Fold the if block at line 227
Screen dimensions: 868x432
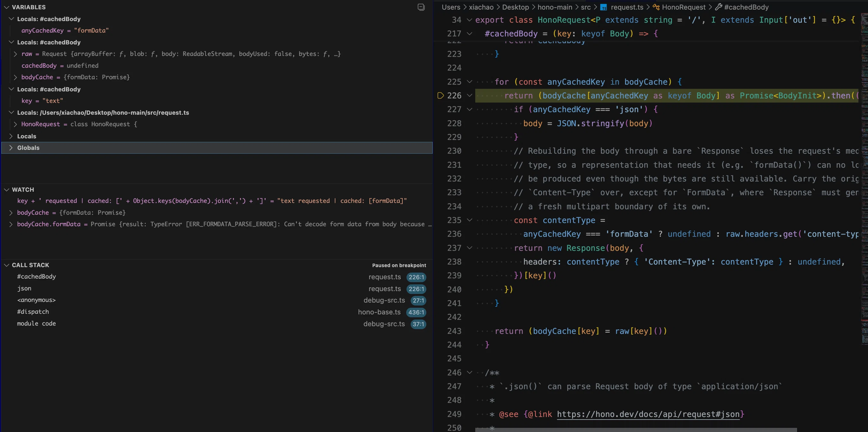pyautogui.click(x=469, y=110)
